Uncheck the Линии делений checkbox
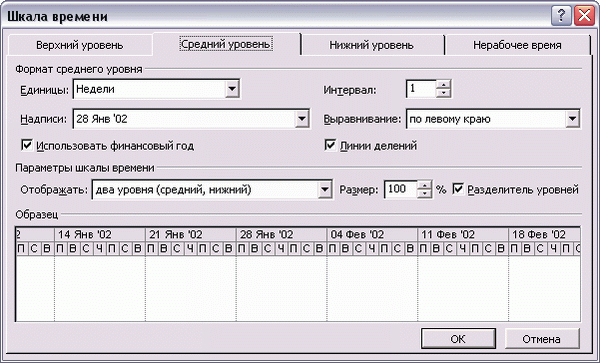The image size is (600, 363). (330, 145)
